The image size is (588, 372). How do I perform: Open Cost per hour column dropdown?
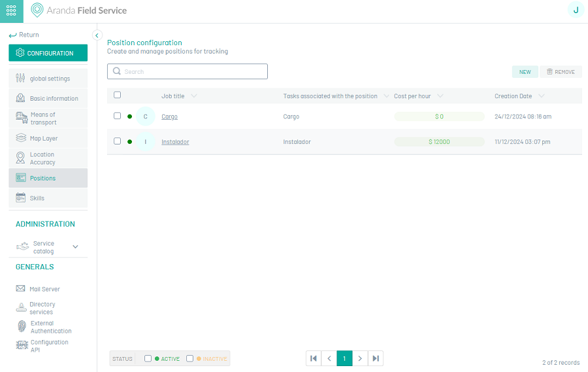click(x=440, y=95)
